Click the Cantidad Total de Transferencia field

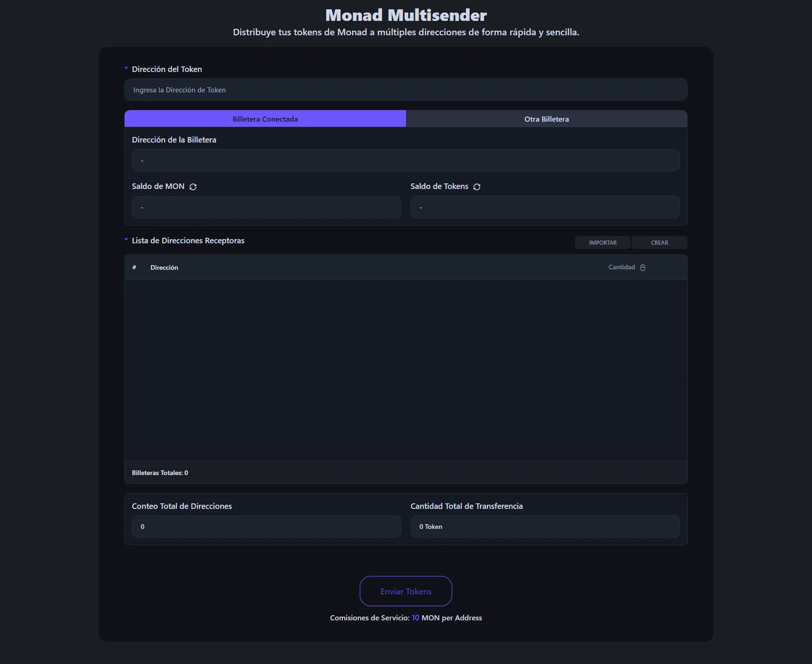tap(545, 527)
